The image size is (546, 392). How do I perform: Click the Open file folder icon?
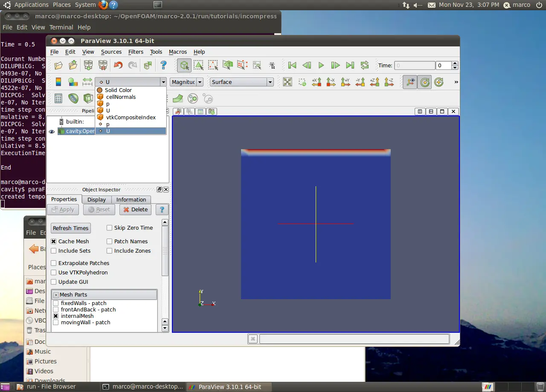coord(58,65)
